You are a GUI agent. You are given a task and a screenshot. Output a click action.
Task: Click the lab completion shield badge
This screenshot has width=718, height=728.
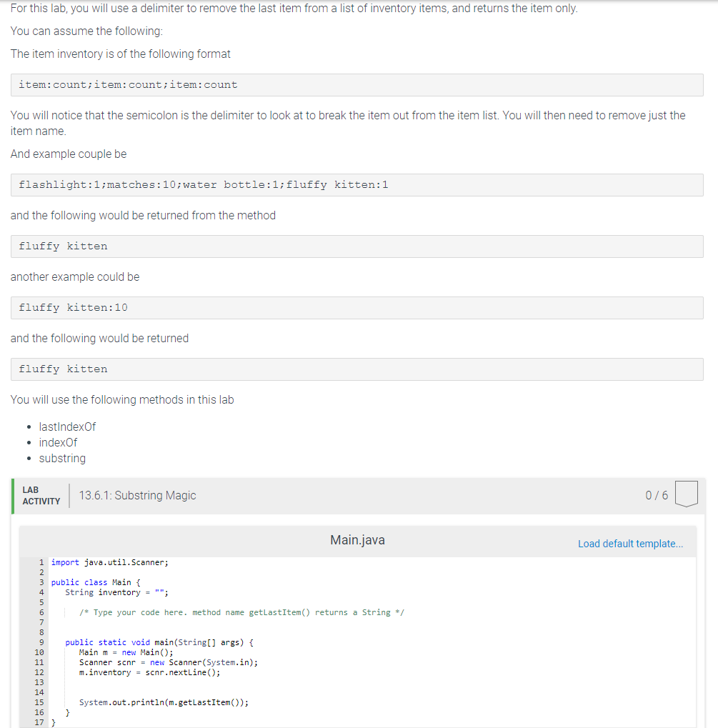click(686, 494)
